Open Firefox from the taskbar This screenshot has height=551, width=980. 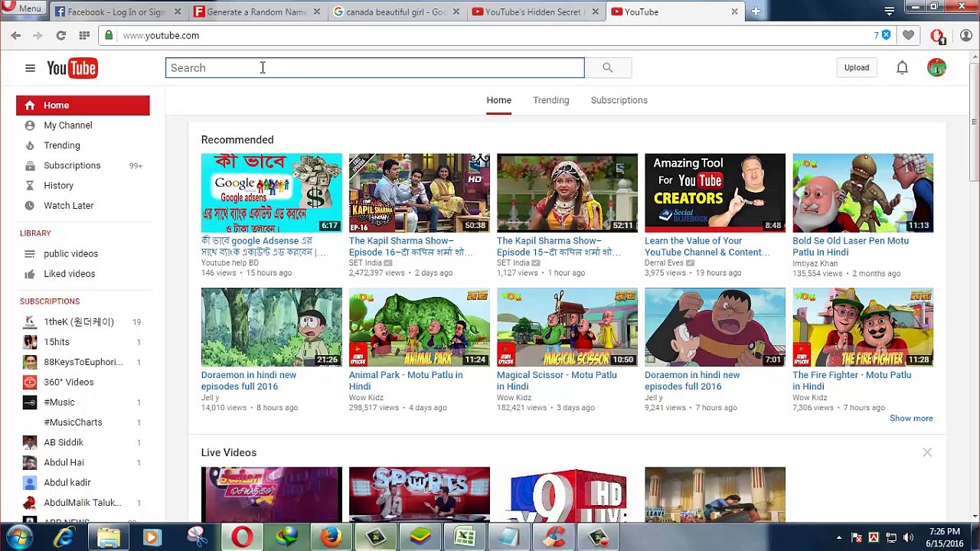tap(332, 537)
